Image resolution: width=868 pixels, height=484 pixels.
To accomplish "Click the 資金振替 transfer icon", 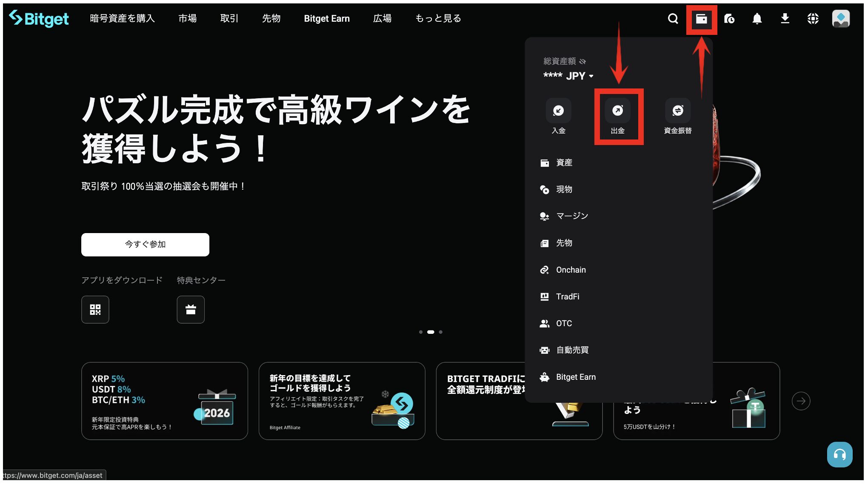I will tap(678, 111).
